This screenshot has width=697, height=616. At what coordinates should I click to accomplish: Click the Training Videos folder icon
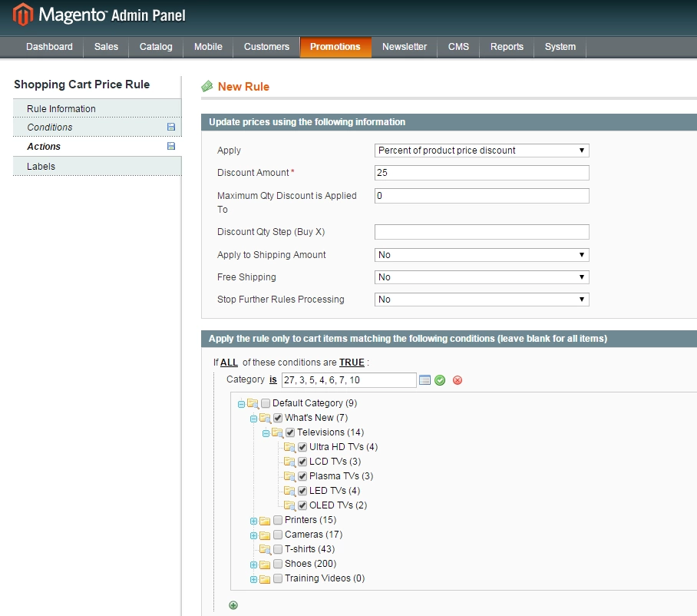pyautogui.click(x=266, y=579)
